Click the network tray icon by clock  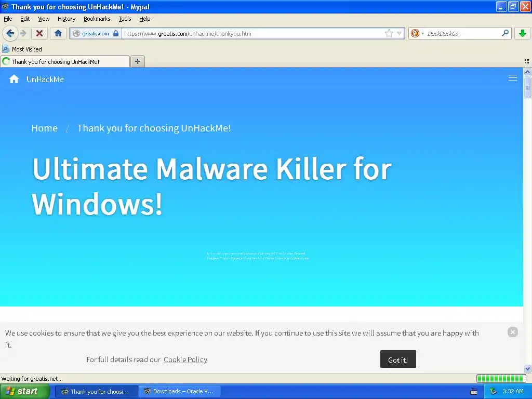tap(493, 391)
